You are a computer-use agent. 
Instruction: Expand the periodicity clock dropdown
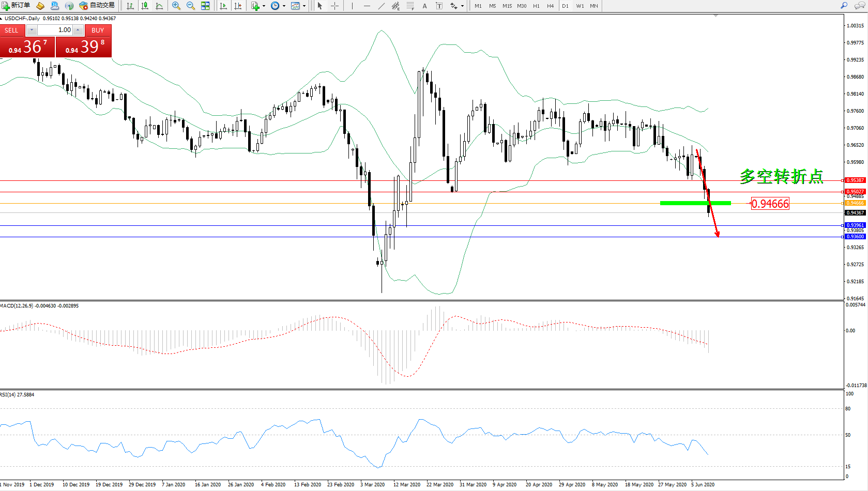[x=284, y=6]
